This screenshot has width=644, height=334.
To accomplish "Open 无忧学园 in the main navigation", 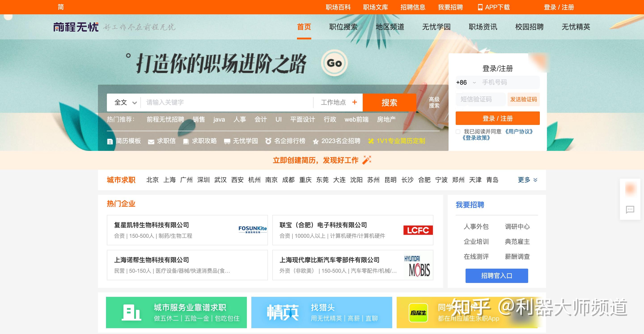I will click(x=436, y=27).
